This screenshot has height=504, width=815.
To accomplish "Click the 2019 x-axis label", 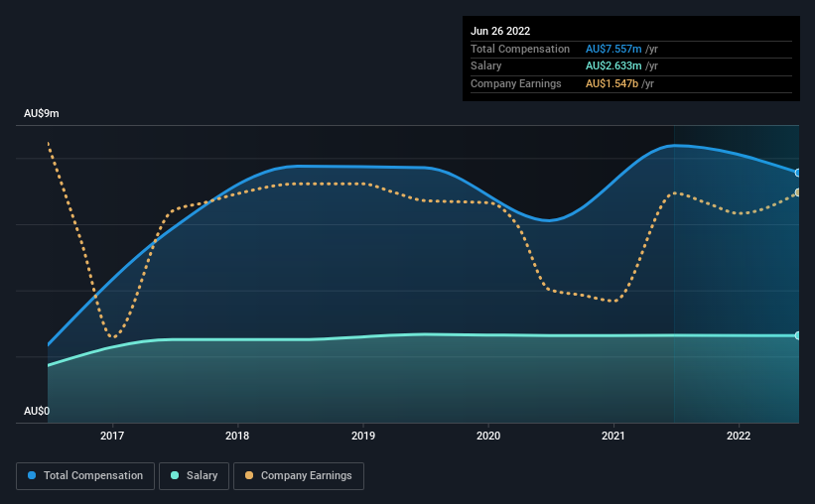I will coord(363,436).
